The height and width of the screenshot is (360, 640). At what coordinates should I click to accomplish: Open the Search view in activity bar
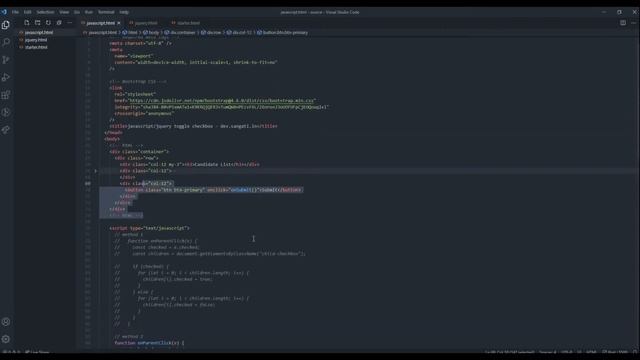[x=6, y=42]
